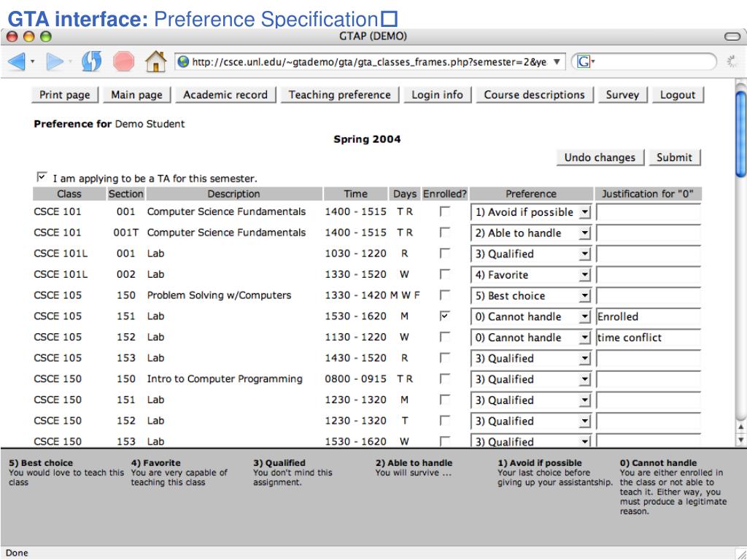Screen dimensions: 747x560
Task: Open the Teaching preference page
Action: pos(340,95)
